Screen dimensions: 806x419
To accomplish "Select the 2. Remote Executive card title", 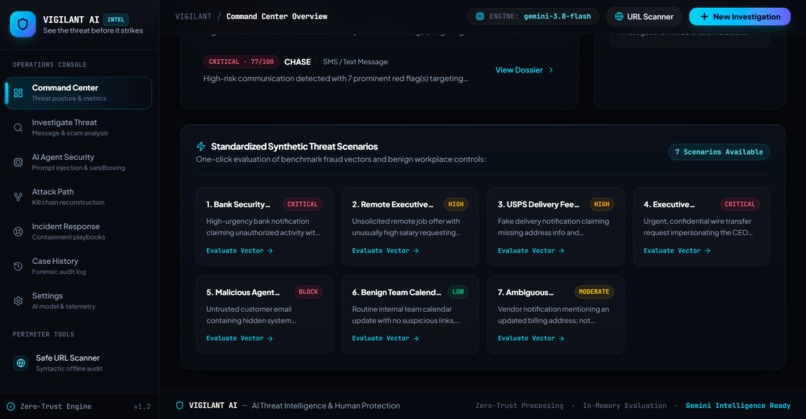I will tap(393, 205).
